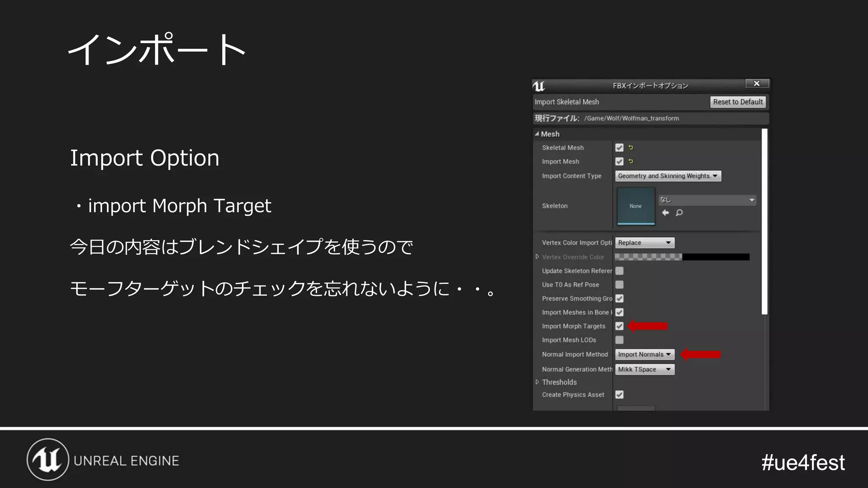Toggle Preserve Smoothing Groups checkbox
868x488 pixels.
(x=619, y=299)
